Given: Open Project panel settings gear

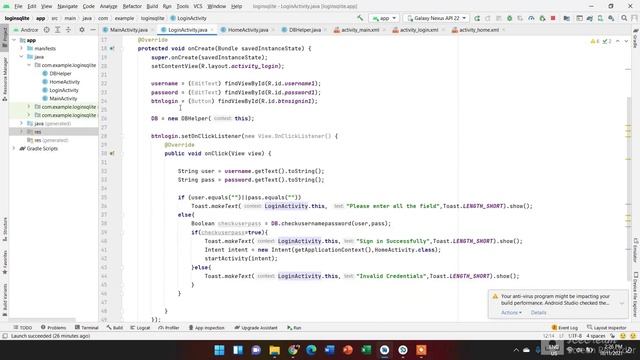Looking at the screenshot, I should point(82,30).
